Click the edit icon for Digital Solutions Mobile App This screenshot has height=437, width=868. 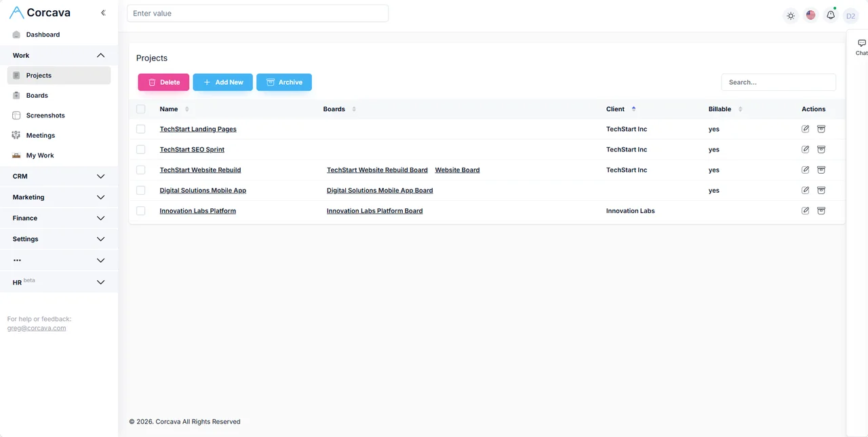pyautogui.click(x=805, y=190)
